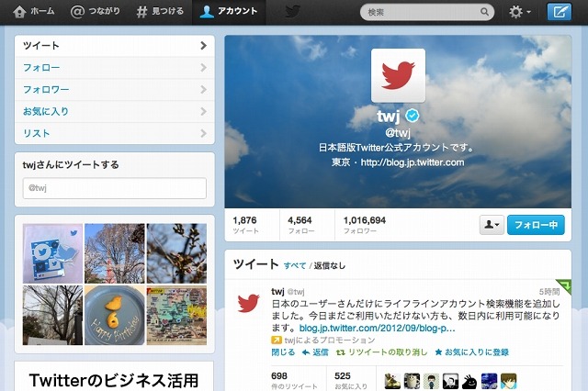Toggle お気に入りに登録 to favorite the tweet

(471, 352)
